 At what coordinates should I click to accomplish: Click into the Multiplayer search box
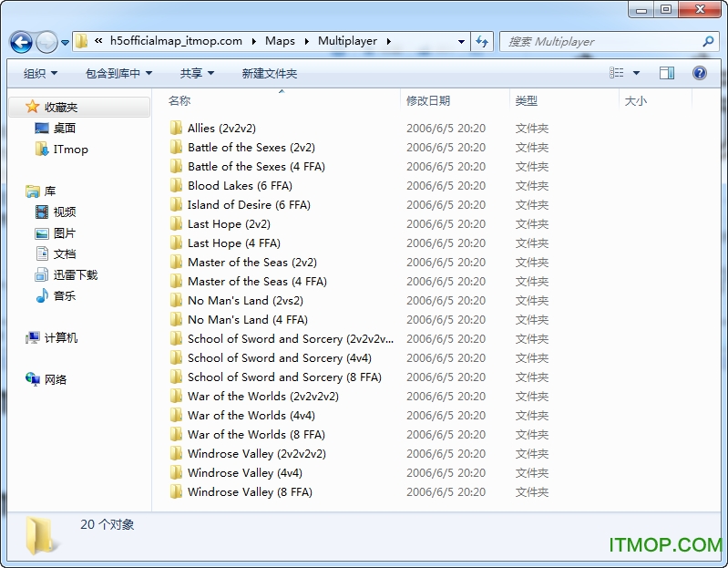601,41
